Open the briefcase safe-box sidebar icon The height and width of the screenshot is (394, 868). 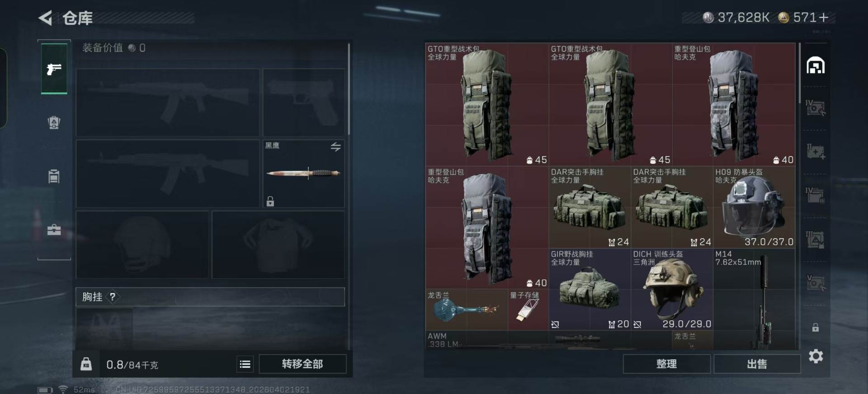54,230
